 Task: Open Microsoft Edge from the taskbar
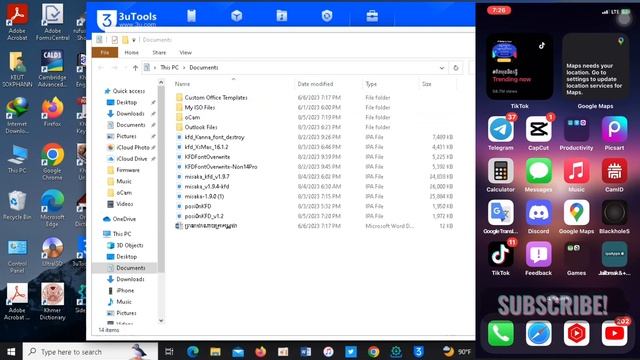pyautogui.click(x=193, y=351)
